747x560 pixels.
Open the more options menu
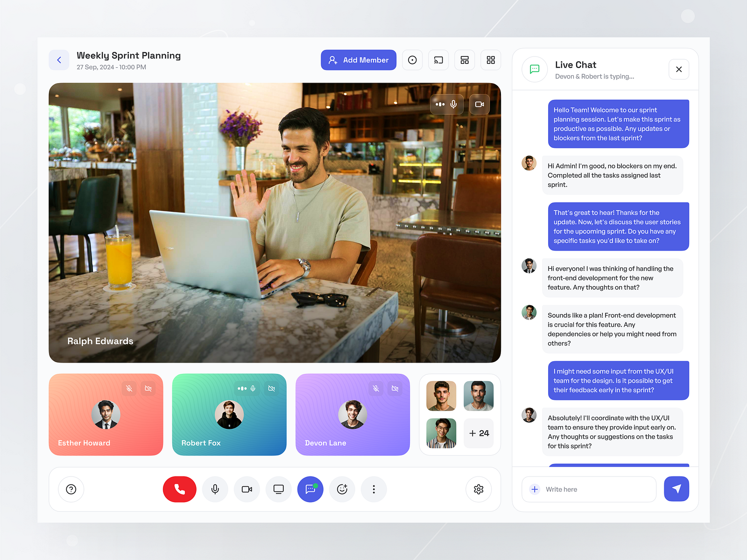pos(373,489)
